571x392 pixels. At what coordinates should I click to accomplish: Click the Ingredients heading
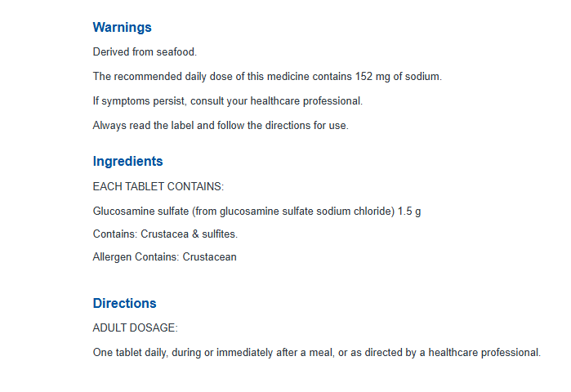click(x=127, y=161)
